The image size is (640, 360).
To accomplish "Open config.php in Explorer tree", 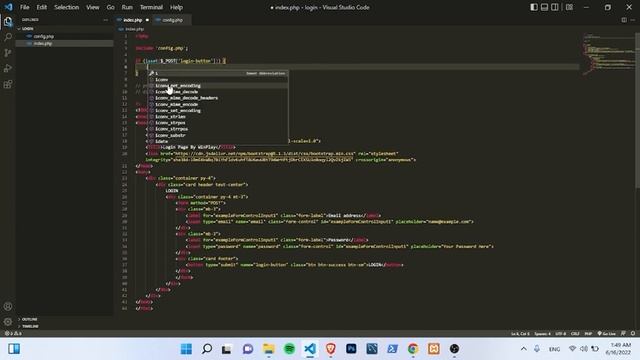I will (x=43, y=36).
